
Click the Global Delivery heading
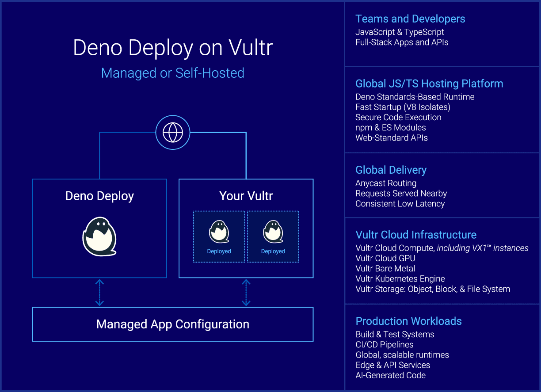(391, 170)
